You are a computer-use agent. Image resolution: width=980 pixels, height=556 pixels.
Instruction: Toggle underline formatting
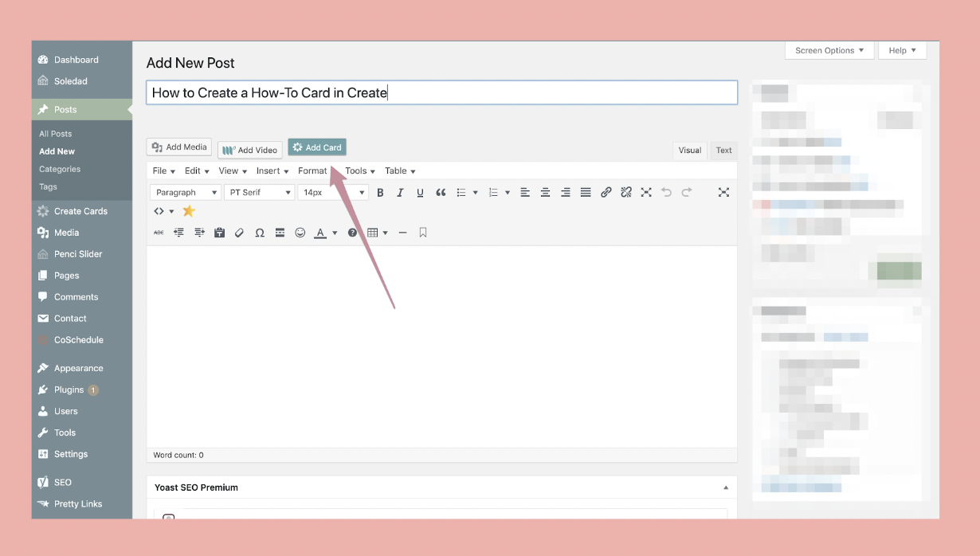coord(420,193)
